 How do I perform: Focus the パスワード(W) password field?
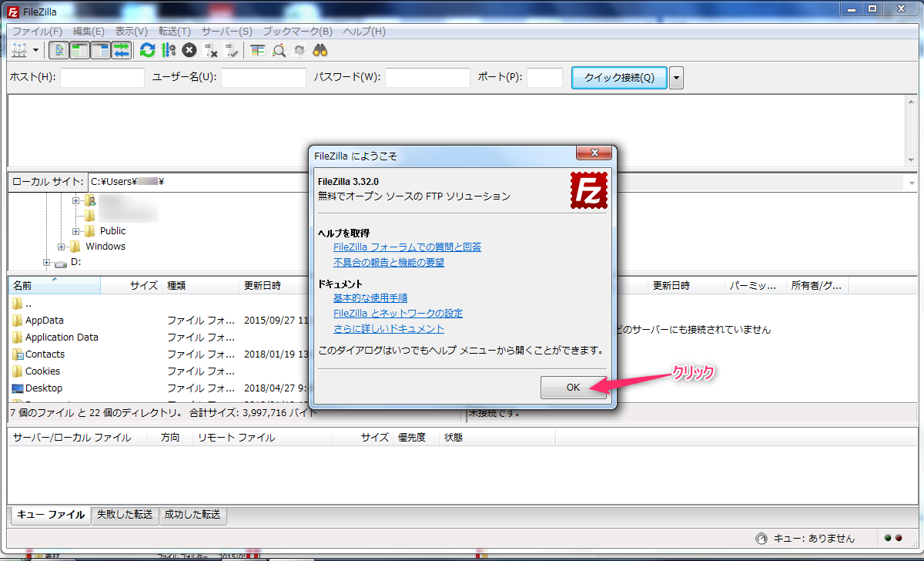[427, 78]
